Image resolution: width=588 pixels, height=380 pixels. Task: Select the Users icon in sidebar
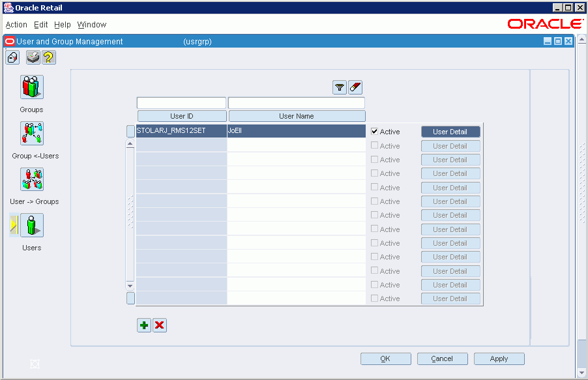[32, 225]
